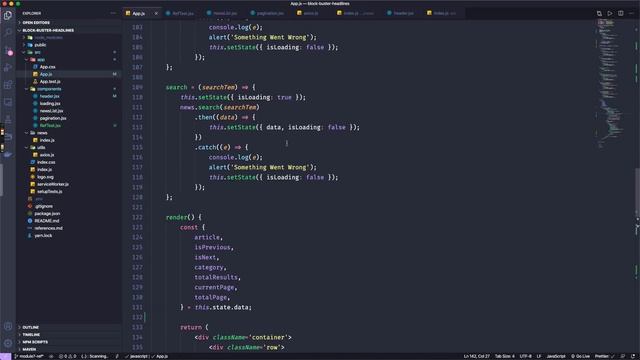Click the Run code play icon

610,13
